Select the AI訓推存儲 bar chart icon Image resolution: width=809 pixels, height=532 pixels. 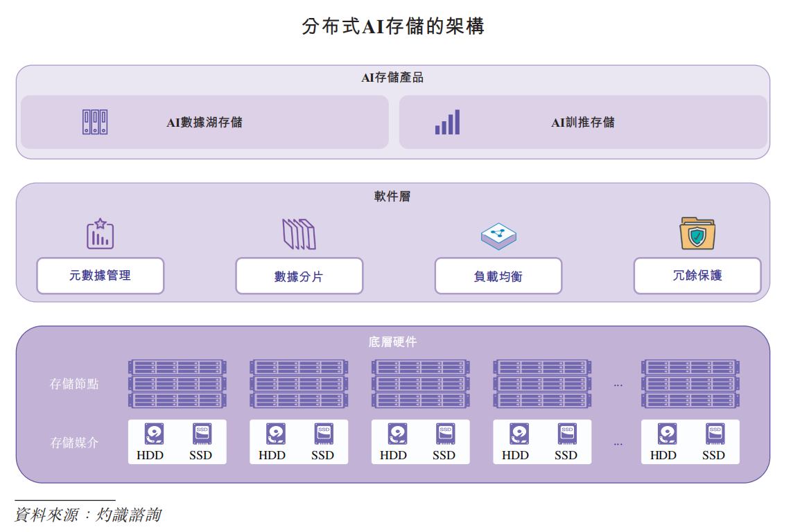[x=446, y=122]
